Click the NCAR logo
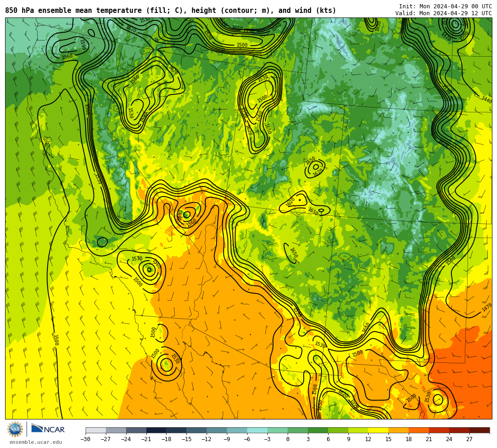497x448 pixels. (x=48, y=429)
